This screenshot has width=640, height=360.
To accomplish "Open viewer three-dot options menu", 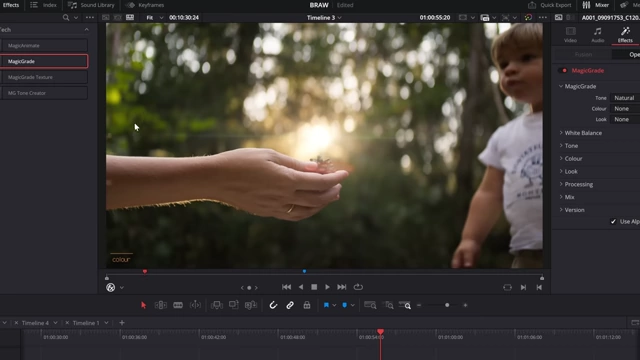I will click(542, 18).
